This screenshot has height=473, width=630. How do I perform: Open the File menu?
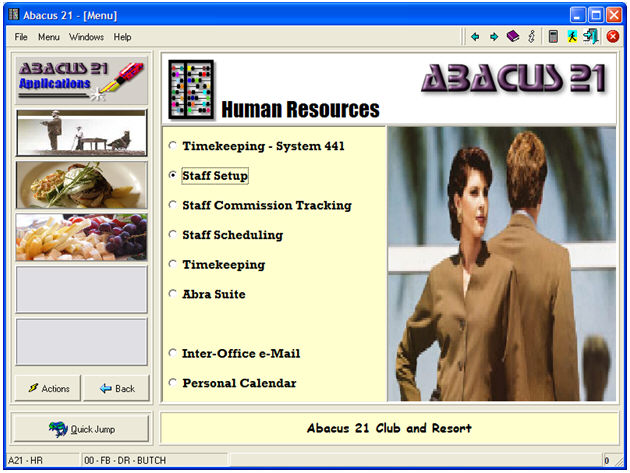(21, 37)
